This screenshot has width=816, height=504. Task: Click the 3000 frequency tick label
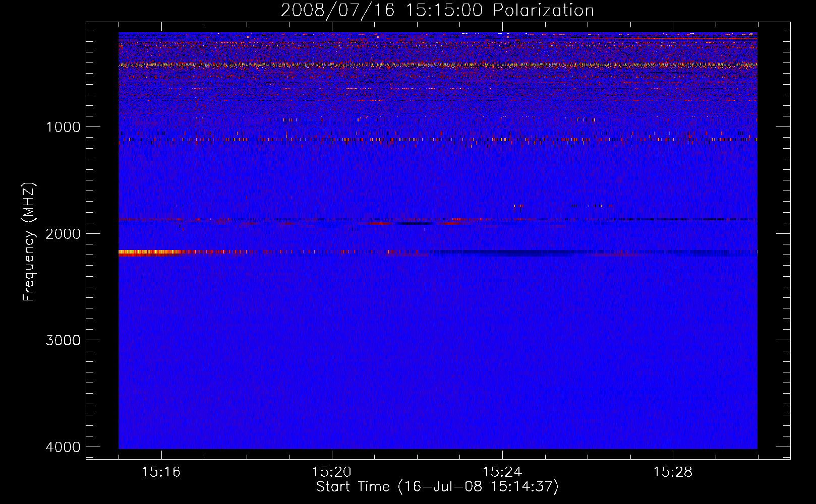coord(63,340)
